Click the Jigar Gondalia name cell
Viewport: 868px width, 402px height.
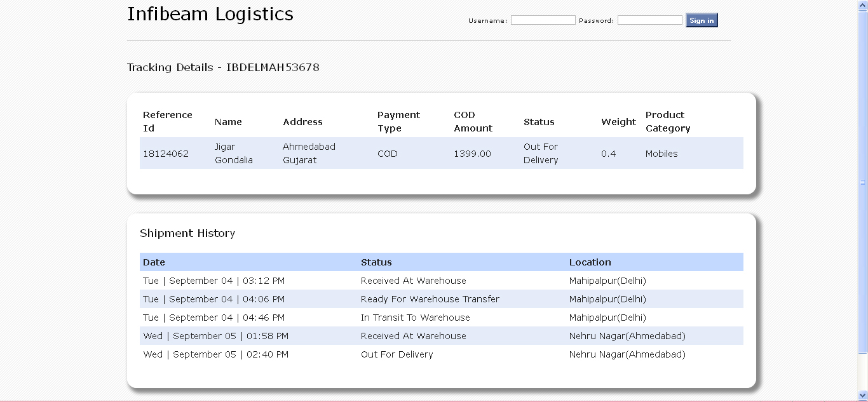(233, 154)
